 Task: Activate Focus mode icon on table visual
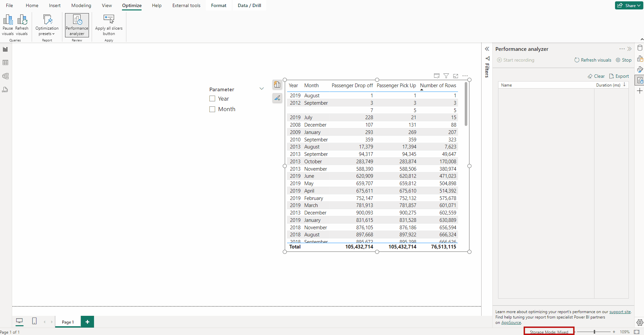pos(456,76)
